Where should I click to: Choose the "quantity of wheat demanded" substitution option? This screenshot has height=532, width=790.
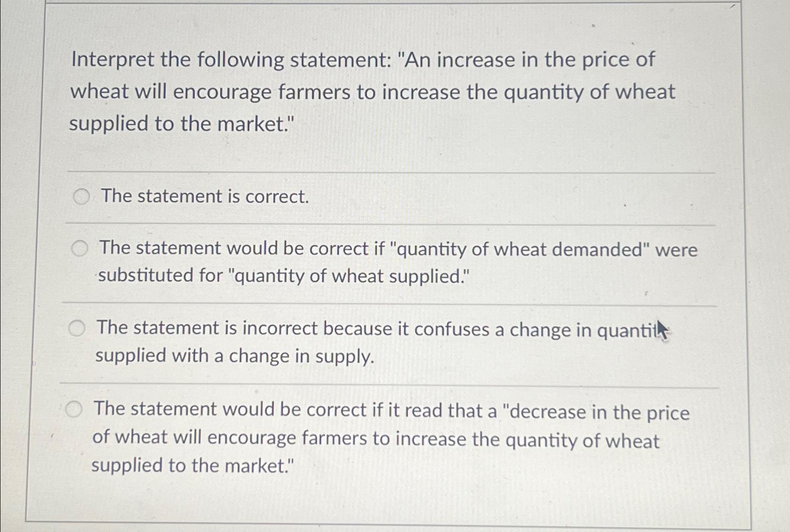coord(80,248)
